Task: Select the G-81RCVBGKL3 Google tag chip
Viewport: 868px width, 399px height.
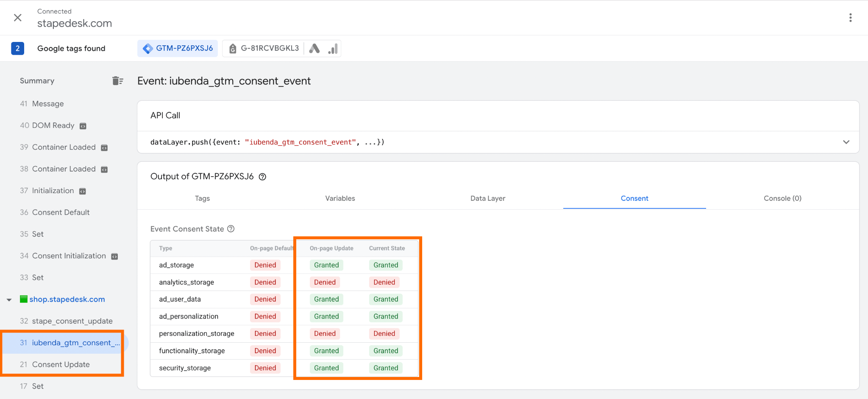Action: [x=263, y=48]
